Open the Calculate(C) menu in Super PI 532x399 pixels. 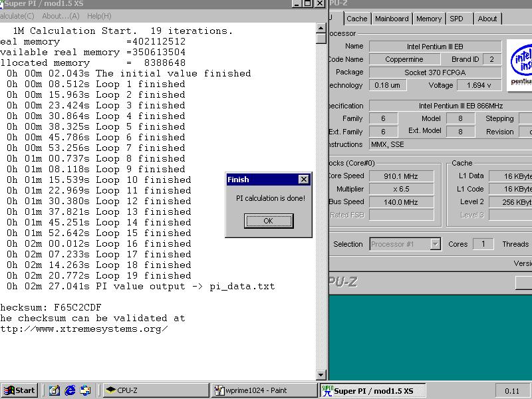coord(17,16)
